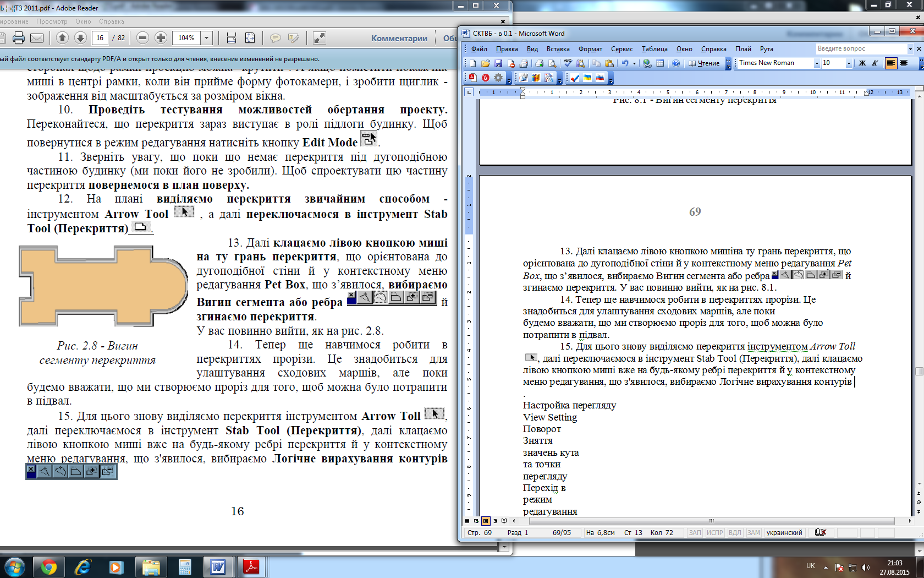The image size is (924, 578).
Task: Open Undo history dropdown arrow in Word
Action: [634, 63]
